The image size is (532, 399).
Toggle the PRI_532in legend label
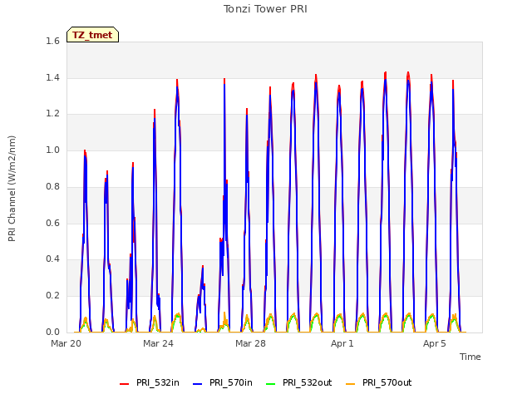(x=158, y=382)
